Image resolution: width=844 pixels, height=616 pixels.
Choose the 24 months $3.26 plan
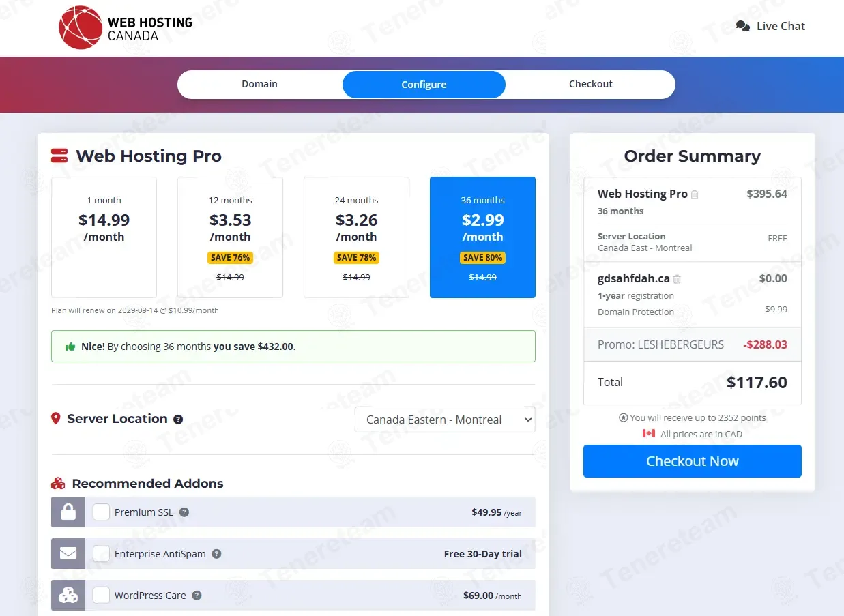[x=356, y=237]
